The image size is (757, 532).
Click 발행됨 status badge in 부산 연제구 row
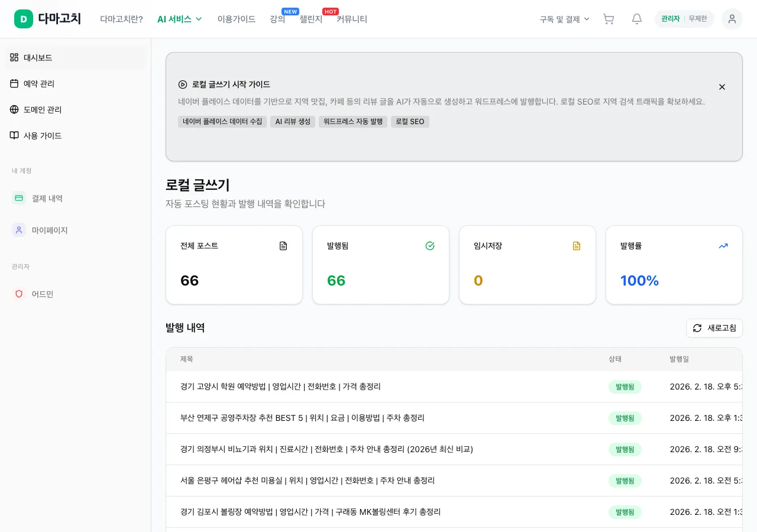tap(625, 418)
